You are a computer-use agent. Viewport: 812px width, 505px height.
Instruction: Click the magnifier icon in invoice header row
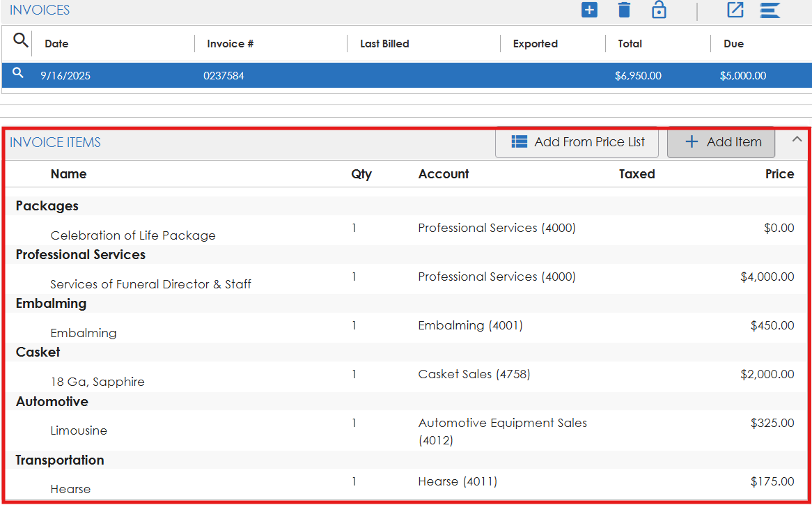click(x=21, y=41)
